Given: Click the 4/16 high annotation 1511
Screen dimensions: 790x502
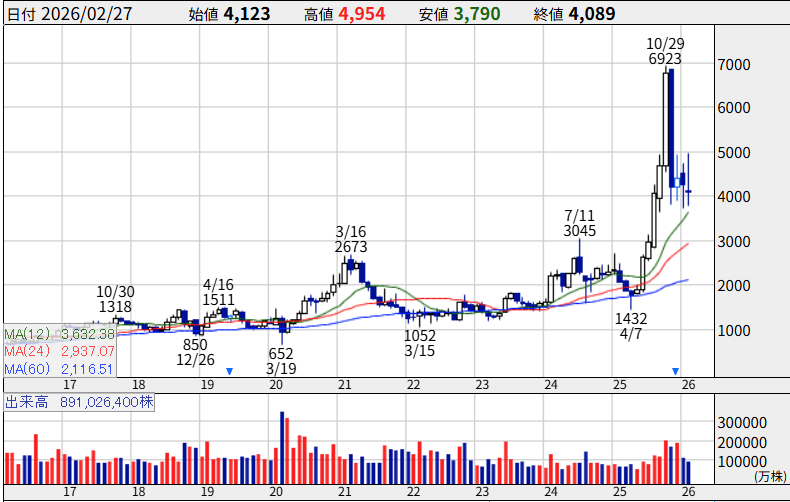Looking at the screenshot, I should tap(218, 299).
